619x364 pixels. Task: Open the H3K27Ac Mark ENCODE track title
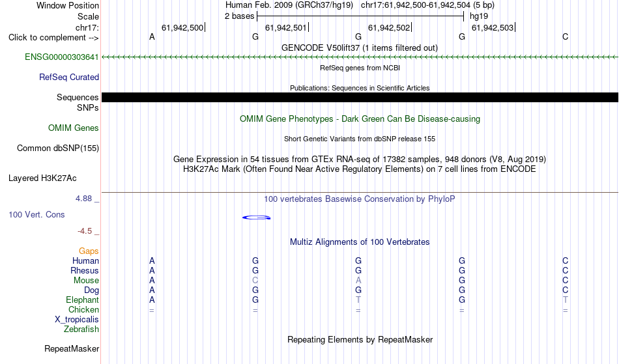point(360,169)
